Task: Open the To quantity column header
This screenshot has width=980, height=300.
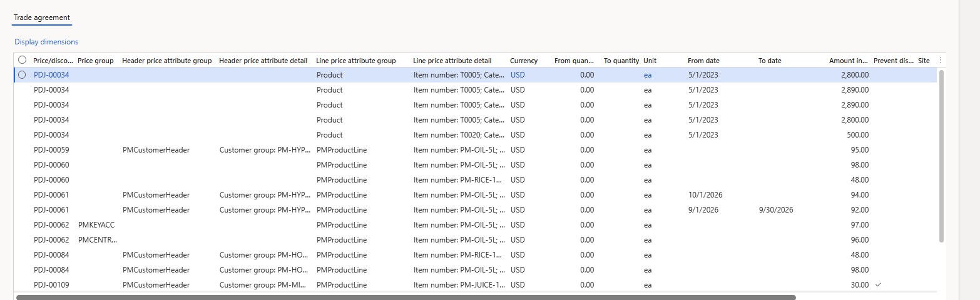Action: pos(623,61)
